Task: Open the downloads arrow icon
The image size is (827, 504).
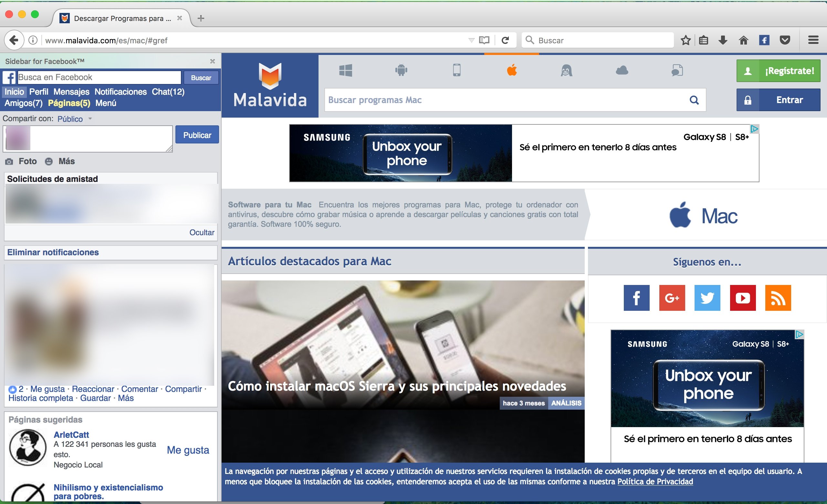Action: tap(723, 40)
